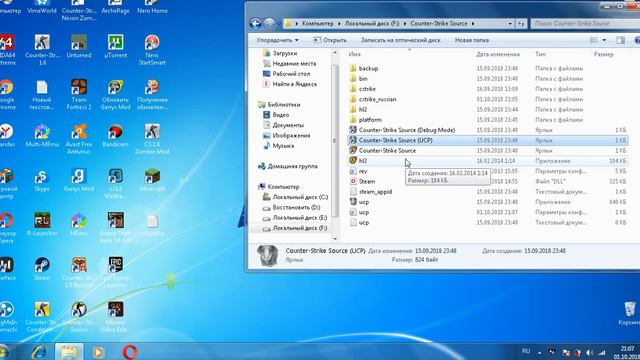Open the view options dropdown arrow
Image resolution: width=640 pixels, height=360 pixels.
[x=604, y=40]
